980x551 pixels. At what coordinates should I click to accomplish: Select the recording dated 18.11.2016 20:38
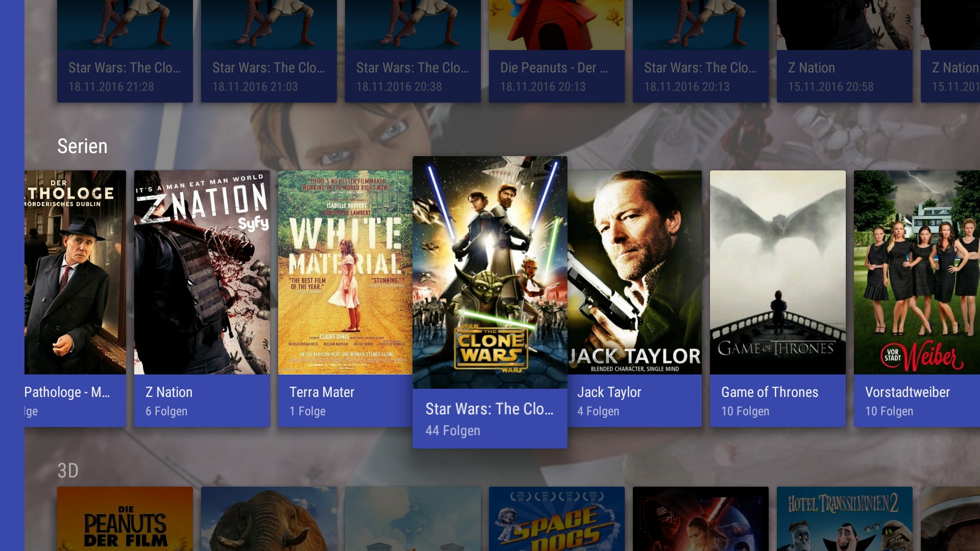pyautogui.click(x=412, y=51)
